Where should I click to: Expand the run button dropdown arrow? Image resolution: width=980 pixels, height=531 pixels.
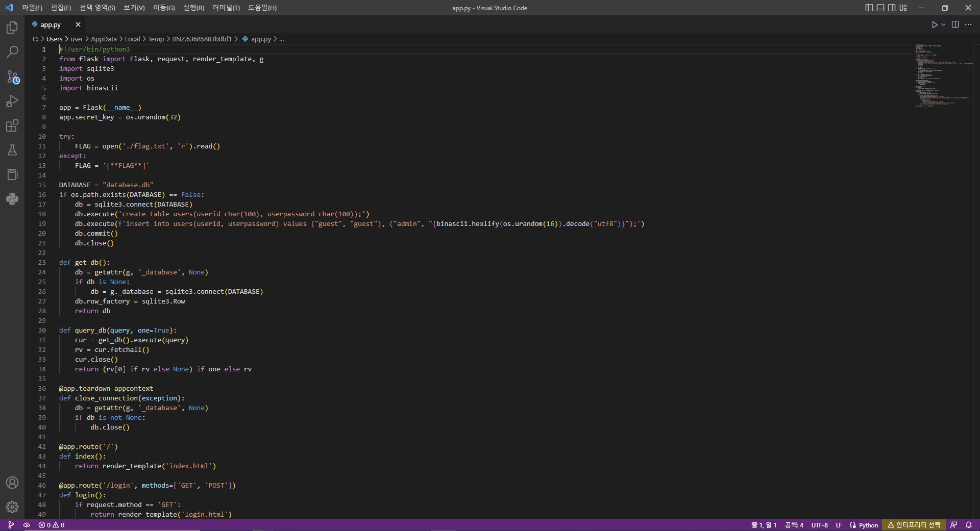click(943, 24)
